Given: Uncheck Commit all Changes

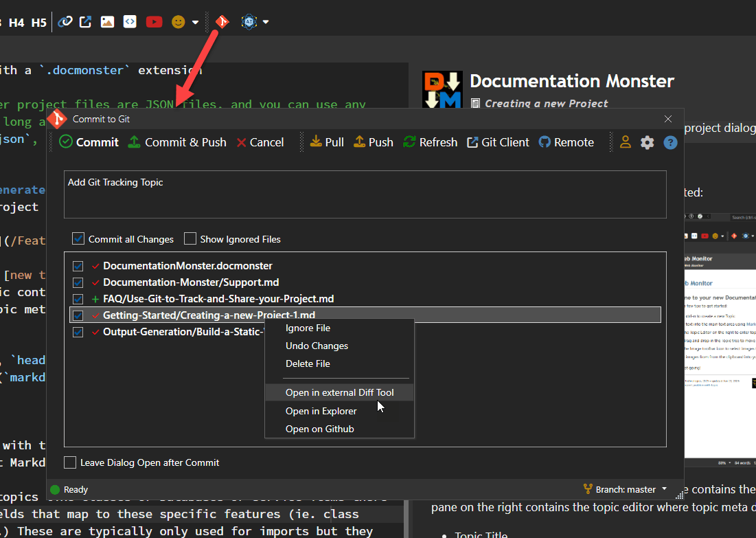Looking at the screenshot, I should (78, 239).
